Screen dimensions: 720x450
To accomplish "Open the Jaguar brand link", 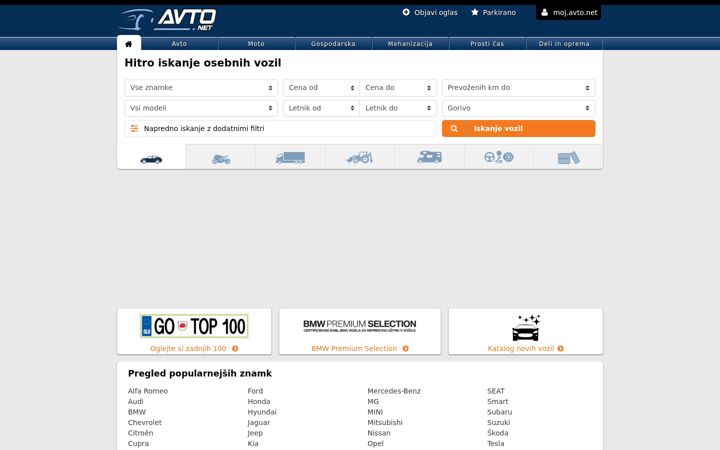I will [259, 422].
